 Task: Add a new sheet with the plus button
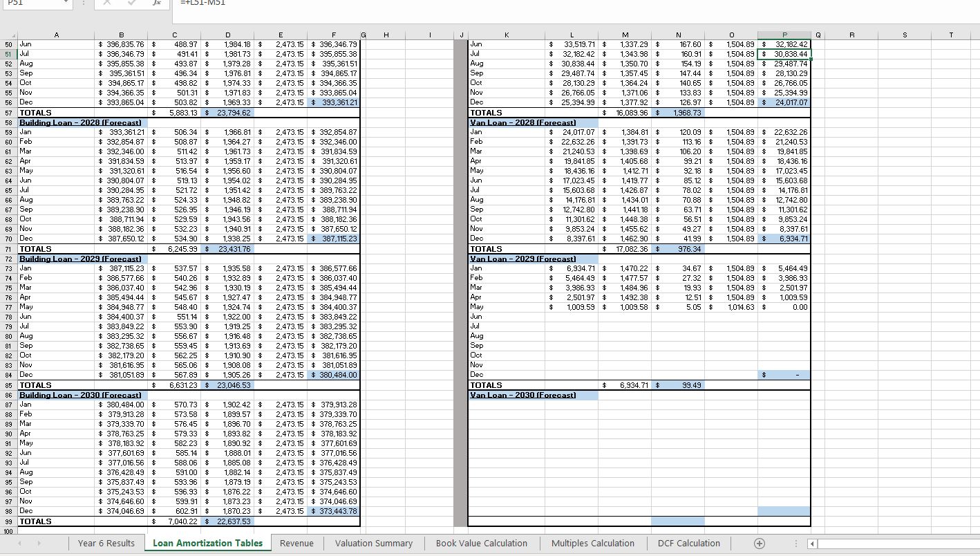pos(760,544)
